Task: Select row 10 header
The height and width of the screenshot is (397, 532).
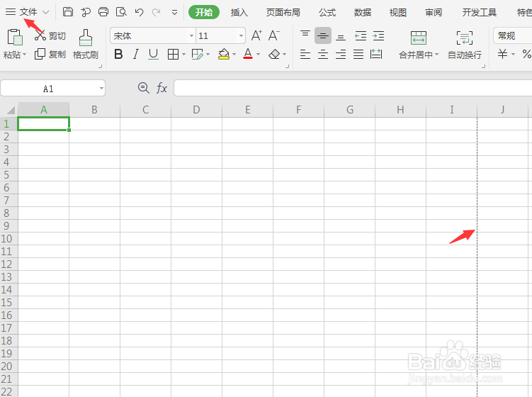Action: (x=7, y=239)
